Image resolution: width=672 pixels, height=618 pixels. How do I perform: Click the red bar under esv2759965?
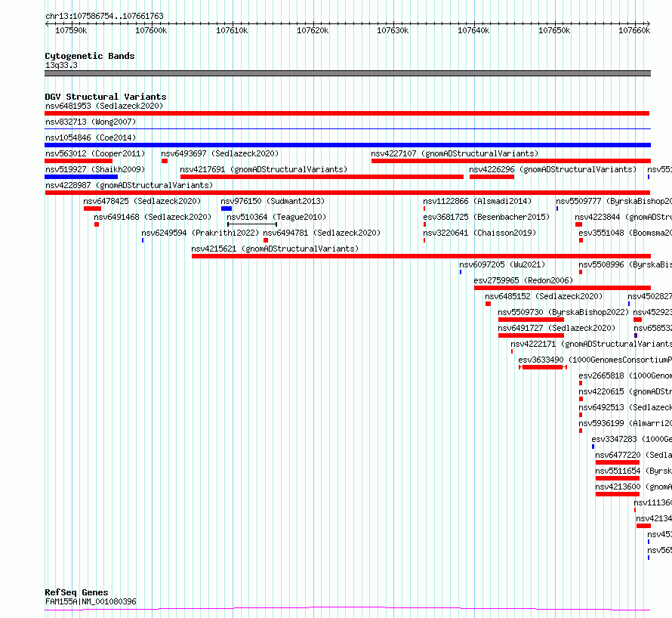[x=563, y=288]
